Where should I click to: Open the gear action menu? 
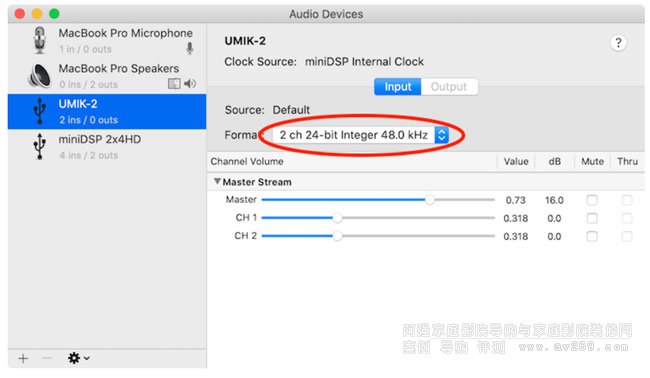click(x=78, y=358)
